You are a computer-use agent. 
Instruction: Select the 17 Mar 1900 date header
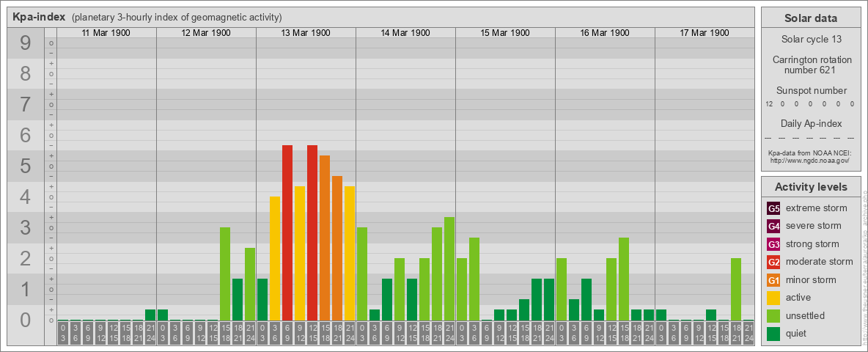pos(704,33)
